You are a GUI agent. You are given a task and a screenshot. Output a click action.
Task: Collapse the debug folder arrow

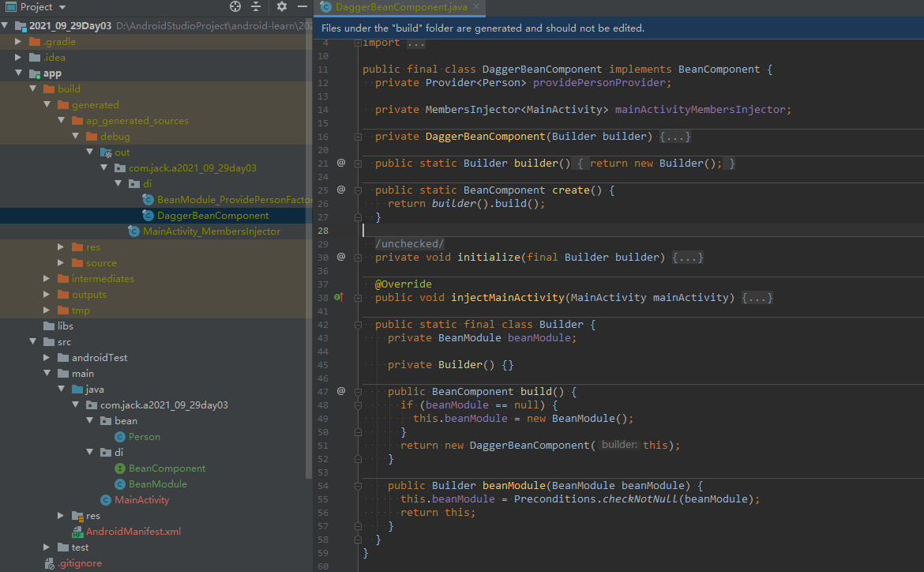tap(76, 136)
